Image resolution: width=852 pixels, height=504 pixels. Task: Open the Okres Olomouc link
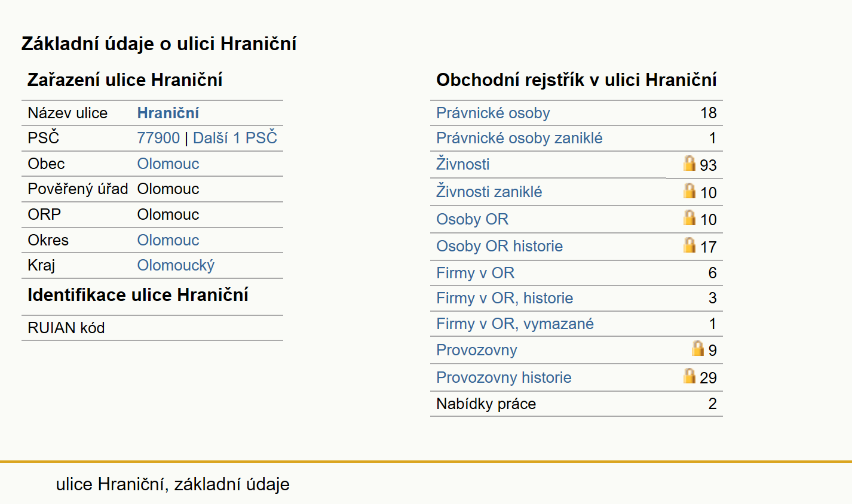coord(168,240)
